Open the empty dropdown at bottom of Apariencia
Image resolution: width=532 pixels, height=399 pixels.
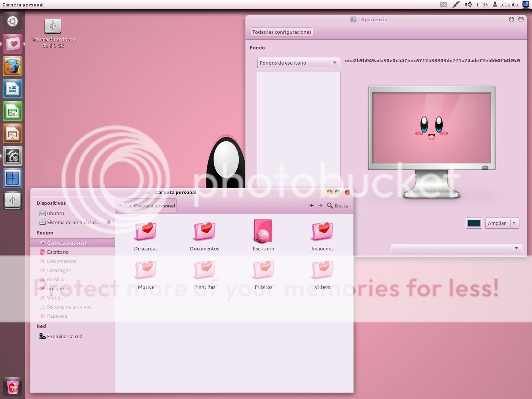pos(456,249)
